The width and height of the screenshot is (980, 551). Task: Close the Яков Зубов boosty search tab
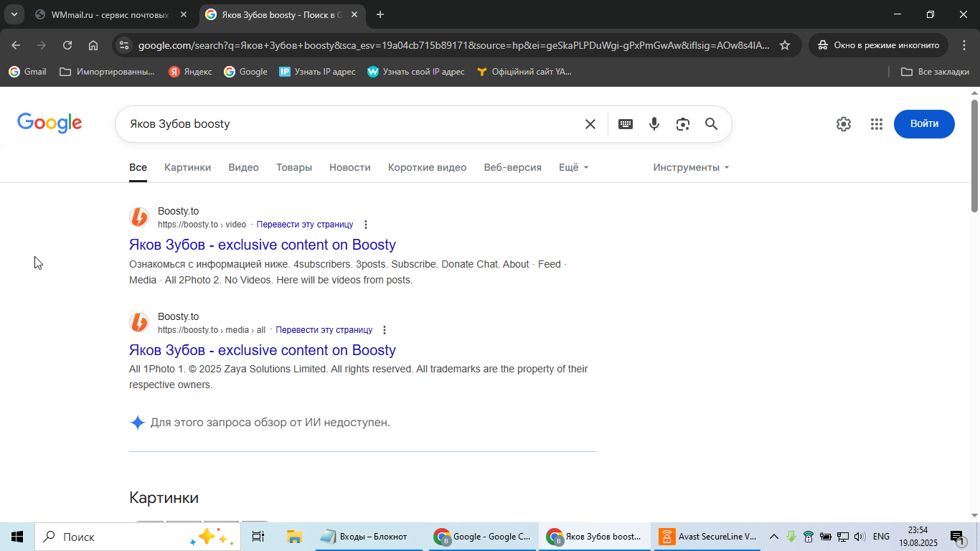pos(354,14)
